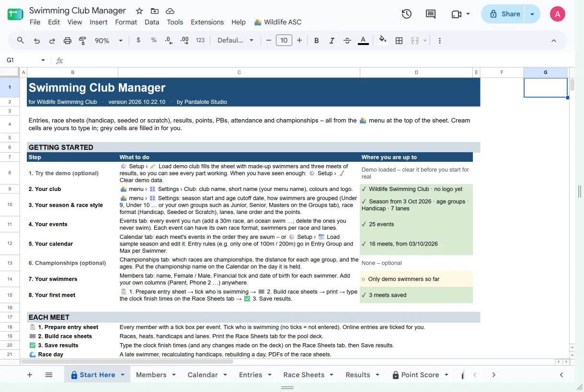Open the Wildlife ASC custom menu
The image size is (584, 392).
point(278,22)
